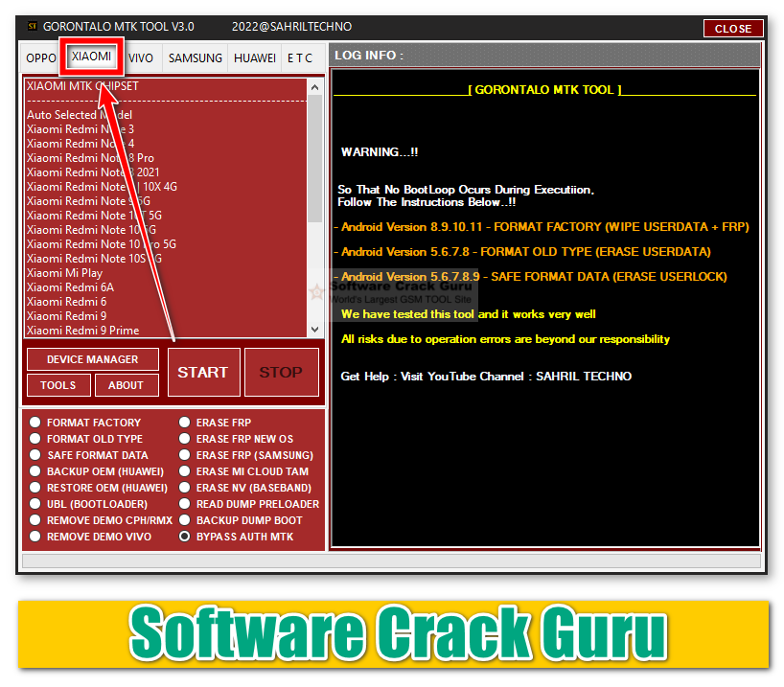
Task: Open DEVICE MANAGER
Action: [93, 359]
